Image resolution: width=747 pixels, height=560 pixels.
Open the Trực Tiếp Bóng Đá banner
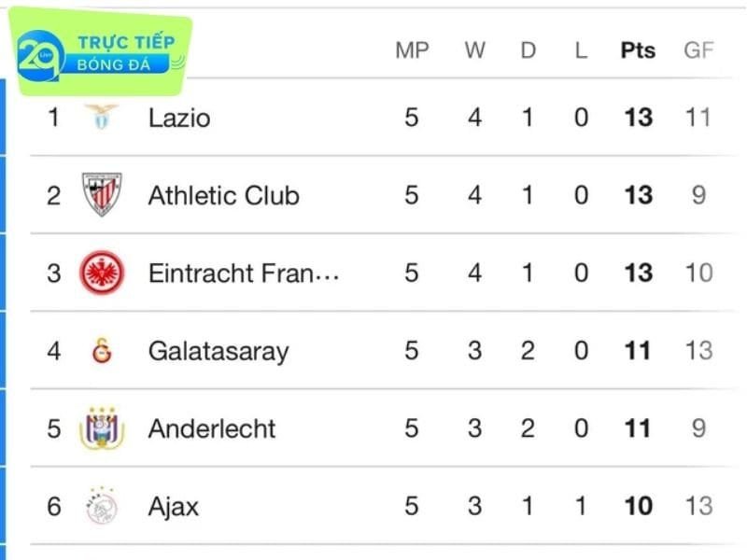tap(101, 52)
